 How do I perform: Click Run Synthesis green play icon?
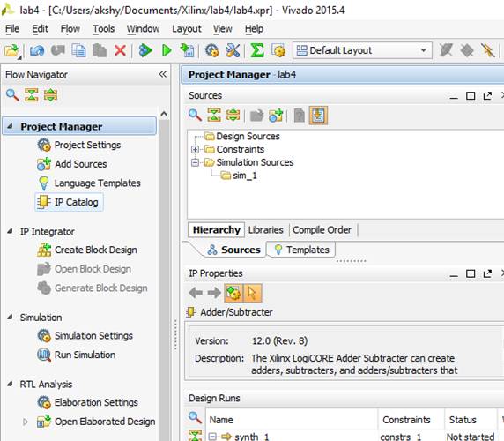(167, 50)
